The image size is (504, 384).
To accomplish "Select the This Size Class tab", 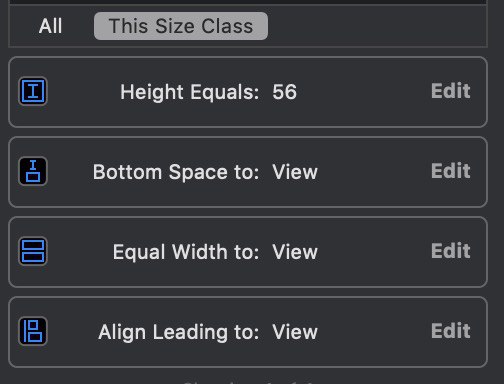I will coord(181,26).
